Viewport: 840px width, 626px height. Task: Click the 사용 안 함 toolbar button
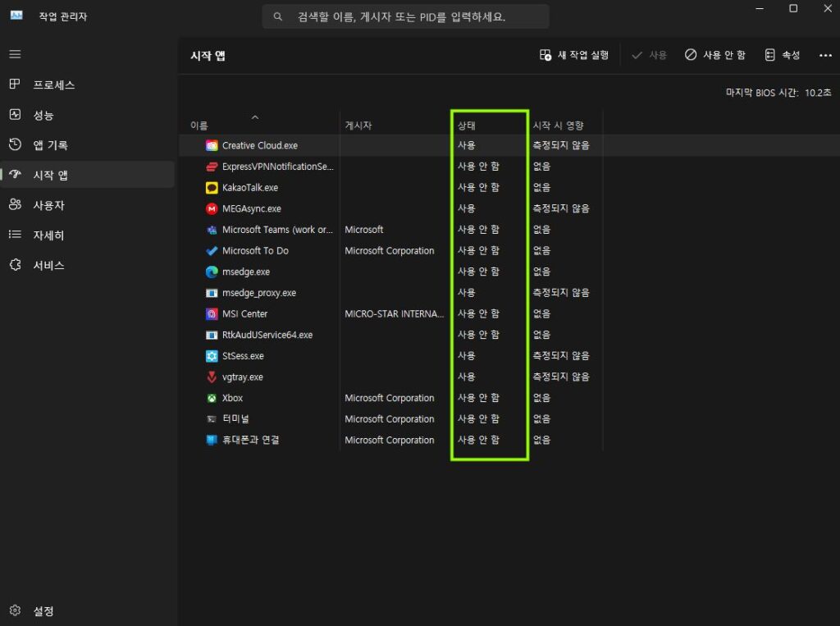[715, 55]
